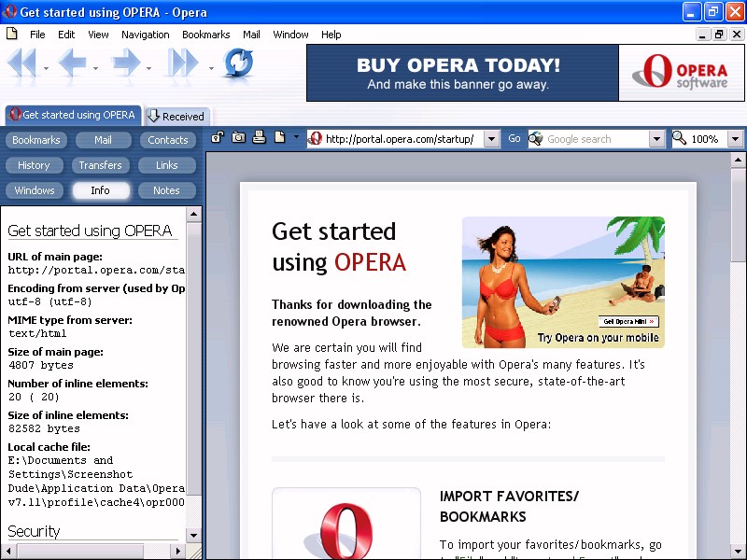The image size is (747, 560).
Task: Click the beach Opera mobile ad image
Action: pyautogui.click(x=563, y=282)
